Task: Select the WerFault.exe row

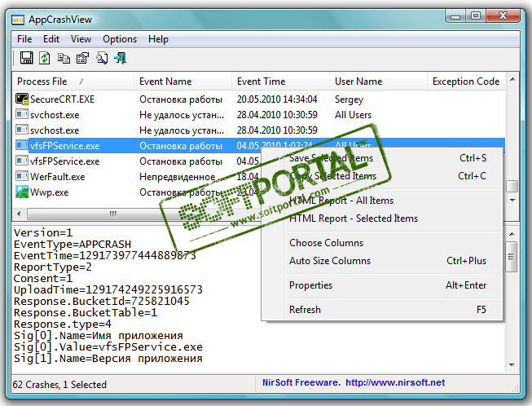Action: click(x=137, y=177)
